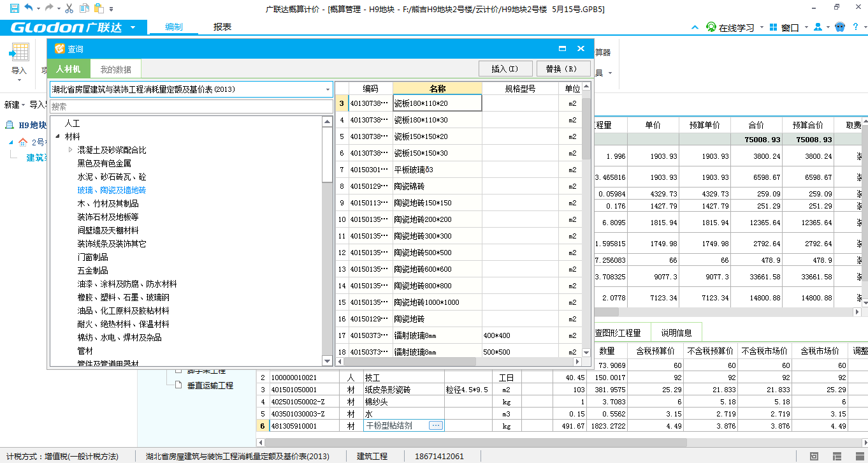This screenshot has width=868, height=463.
Task: Click the 窗口 grid icon
Action: (x=773, y=27)
